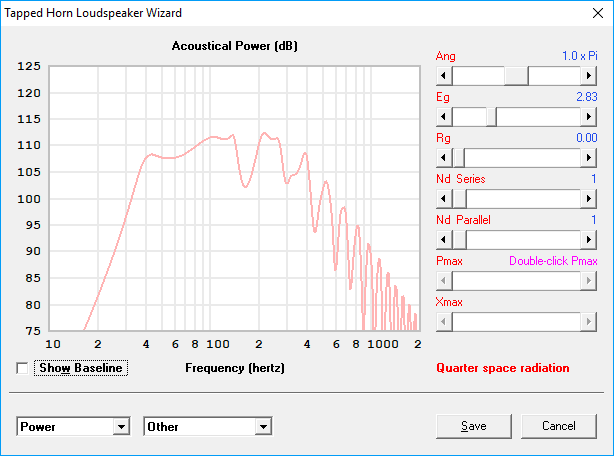Viewport: 614px width, 456px height.
Task: Click the Eg slider thumb
Action: pos(491,117)
